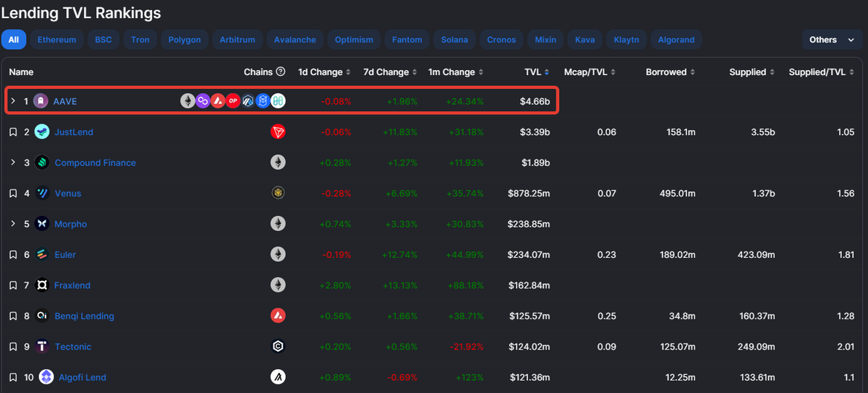The height and width of the screenshot is (393, 868).
Task: Filter rankings by BSC
Action: click(x=103, y=40)
